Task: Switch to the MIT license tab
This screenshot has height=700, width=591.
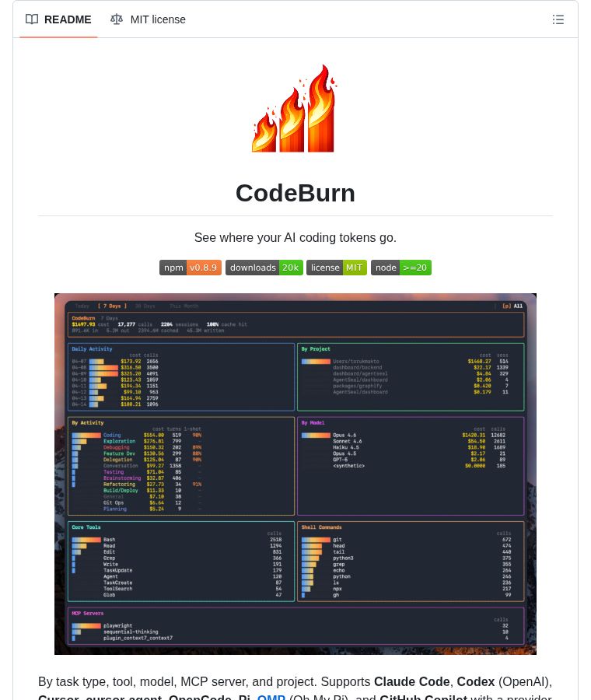Action: click(x=149, y=19)
